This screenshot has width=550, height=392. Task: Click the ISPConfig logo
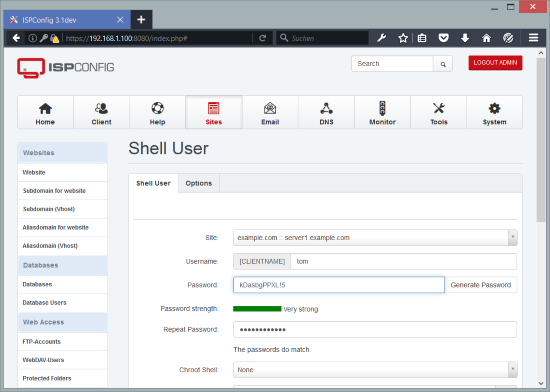(x=66, y=68)
